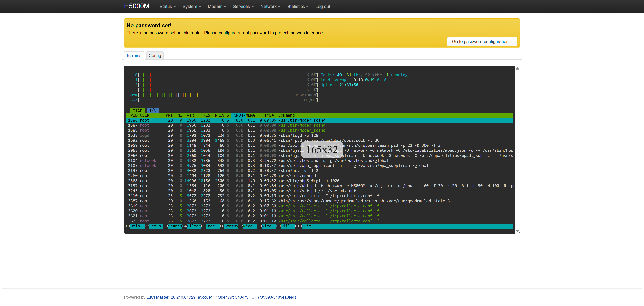Open the Network dropdown menu
Screen dimensions: 644x306
(270, 7)
